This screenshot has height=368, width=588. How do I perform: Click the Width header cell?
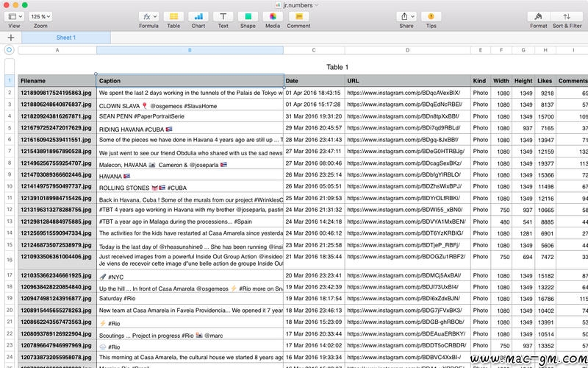(x=501, y=81)
